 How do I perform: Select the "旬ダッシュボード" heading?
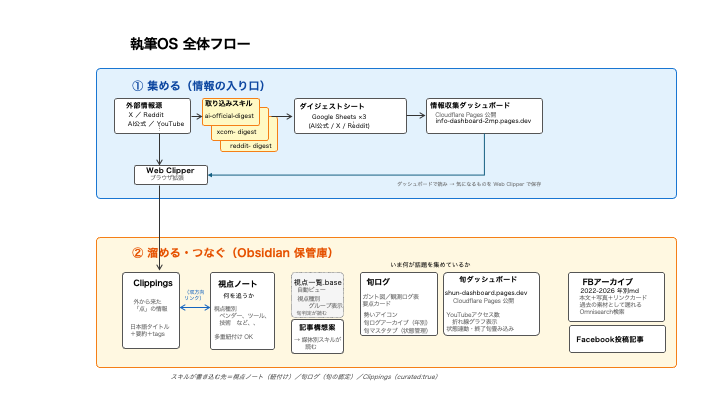[x=488, y=279]
